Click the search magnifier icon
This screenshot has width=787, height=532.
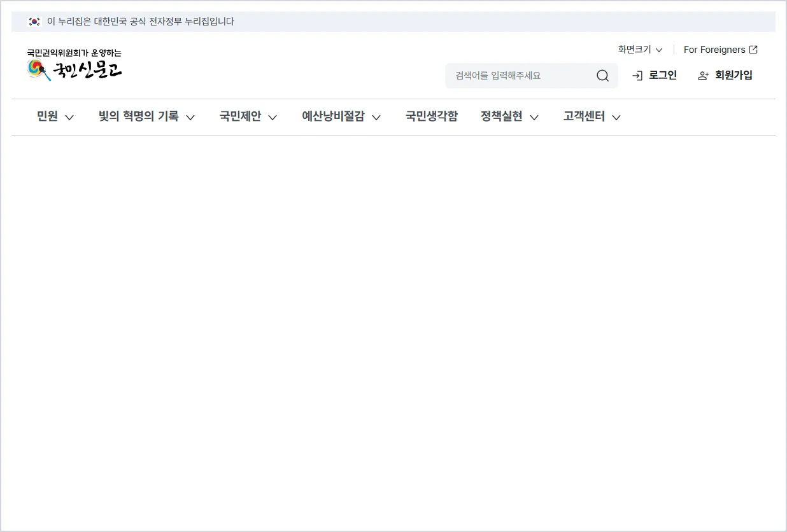pos(602,76)
